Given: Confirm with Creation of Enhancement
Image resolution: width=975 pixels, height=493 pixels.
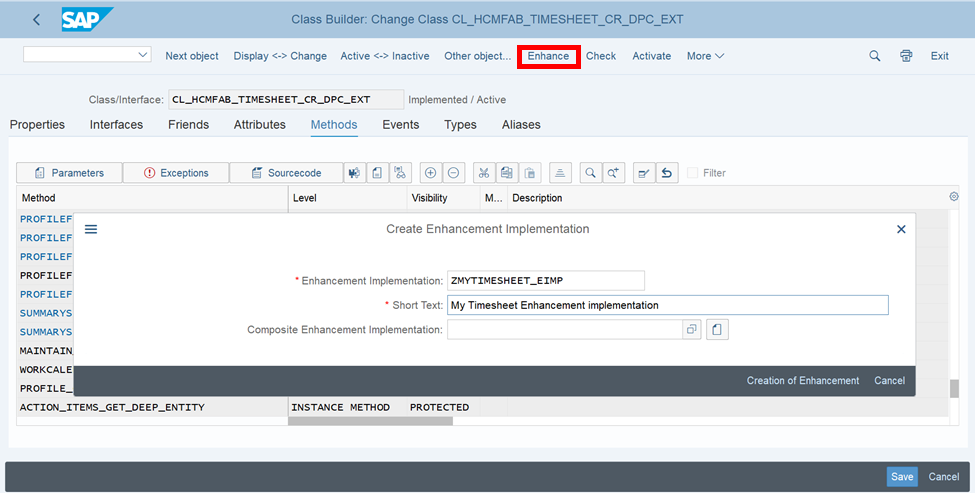Looking at the screenshot, I should (803, 380).
